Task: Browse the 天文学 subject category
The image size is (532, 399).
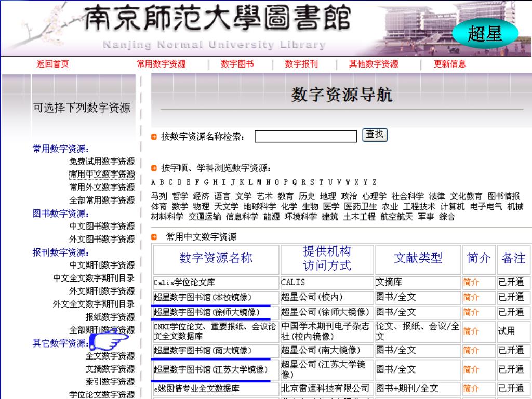Action: [x=227, y=206]
